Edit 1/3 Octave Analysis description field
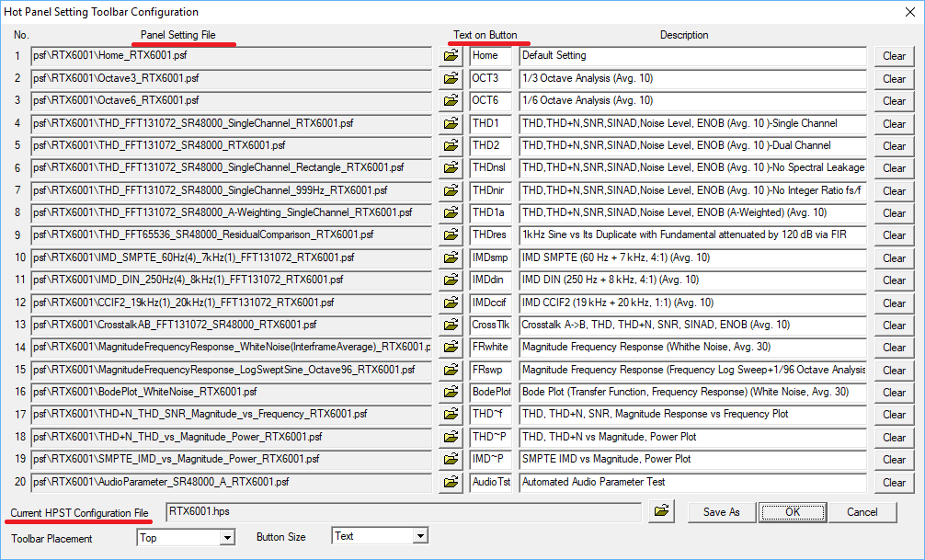Screen dimensions: 925x560 click(x=692, y=78)
